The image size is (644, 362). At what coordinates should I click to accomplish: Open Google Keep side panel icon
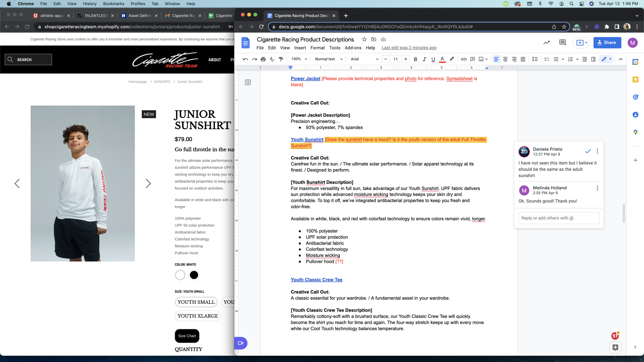pyautogui.click(x=635, y=80)
